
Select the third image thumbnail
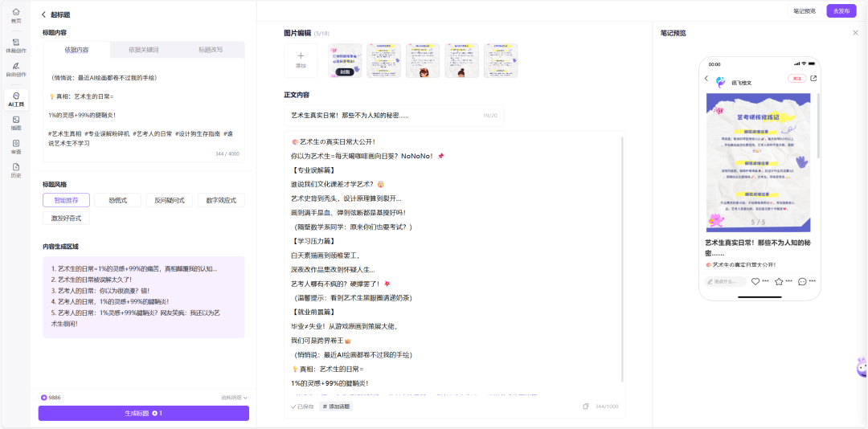pyautogui.click(x=423, y=60)
